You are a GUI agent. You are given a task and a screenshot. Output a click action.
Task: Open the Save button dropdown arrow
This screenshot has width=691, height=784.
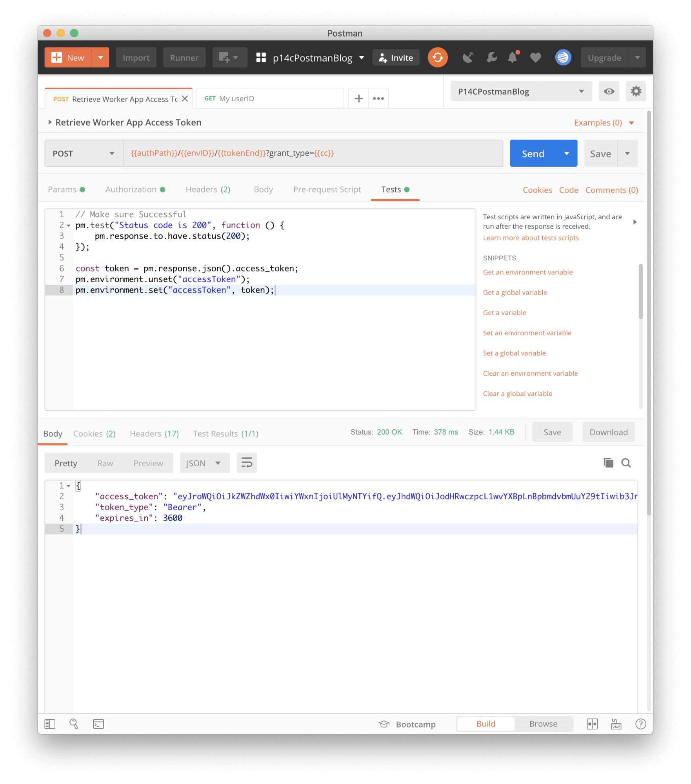coord(627,153)
